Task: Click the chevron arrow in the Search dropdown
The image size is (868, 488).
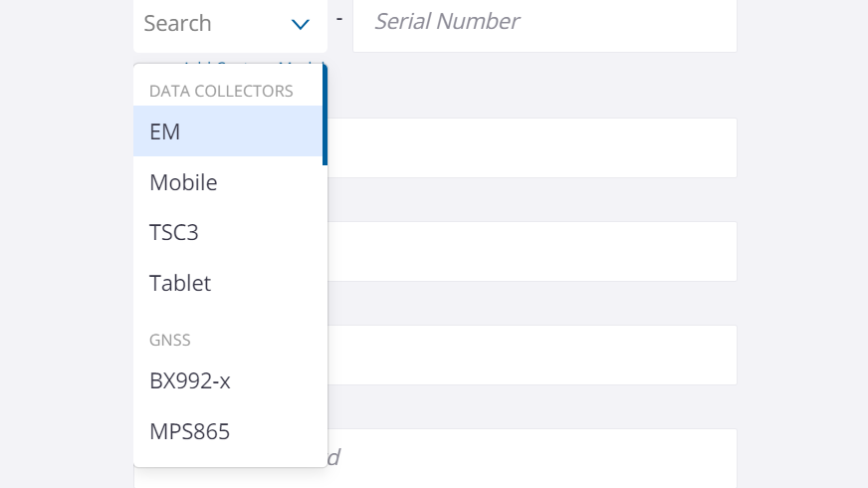Action: tap(301, 23)
